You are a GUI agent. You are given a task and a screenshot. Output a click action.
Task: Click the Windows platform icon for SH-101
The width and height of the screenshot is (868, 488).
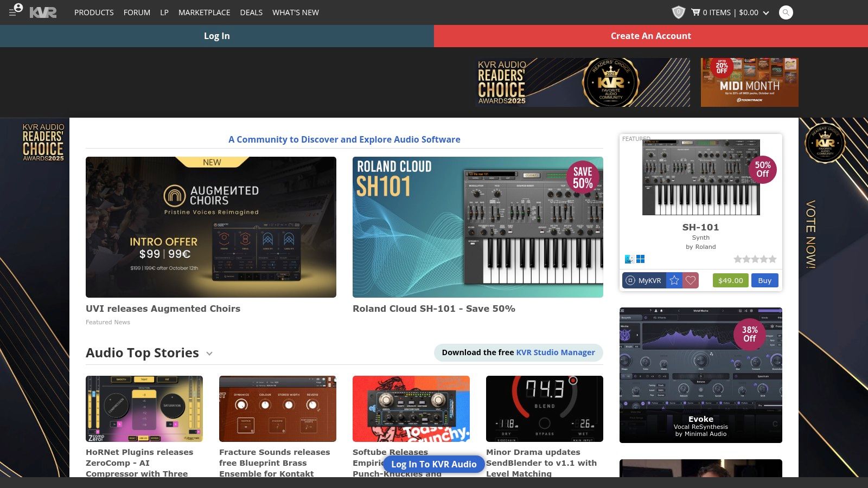640,259
